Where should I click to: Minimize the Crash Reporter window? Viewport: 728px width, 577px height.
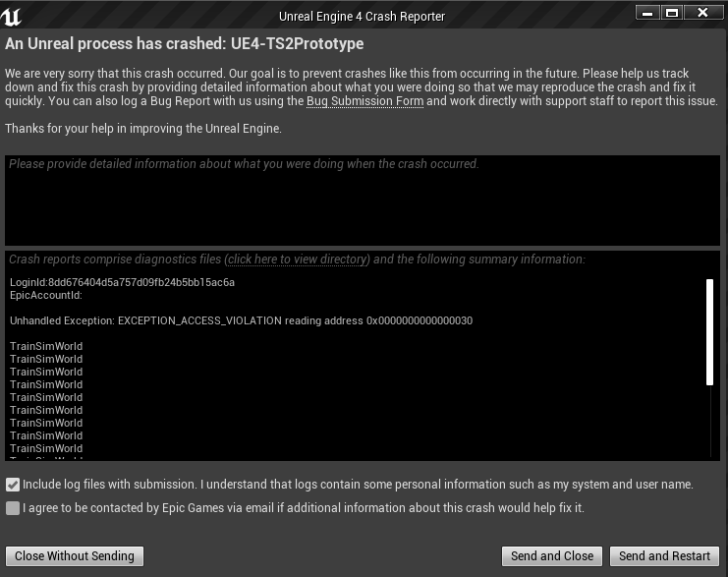(x=646, y=13)
